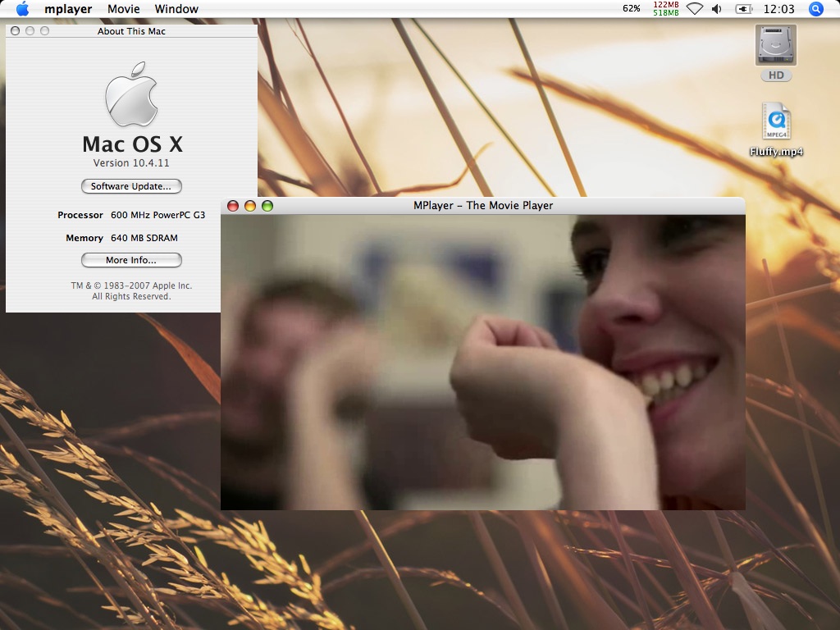Click the HD drive name label
The width and height of the screenshot is (840, 630).
point(776,75)
